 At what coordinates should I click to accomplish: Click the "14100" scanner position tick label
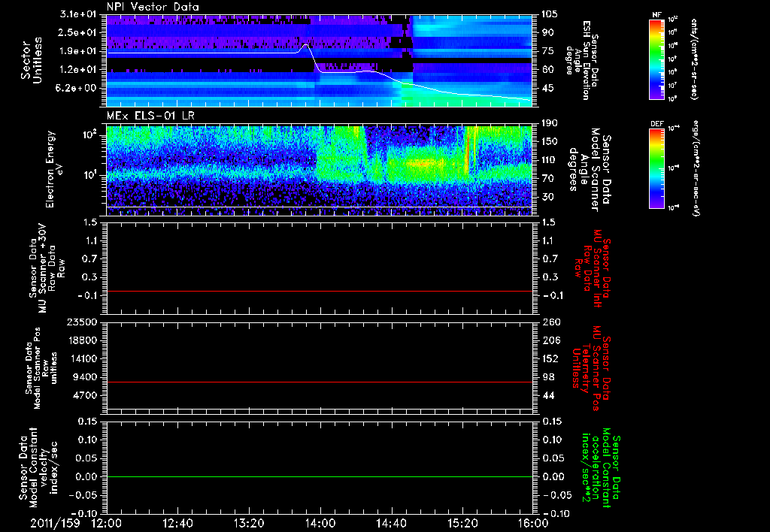tap(83, 358)
